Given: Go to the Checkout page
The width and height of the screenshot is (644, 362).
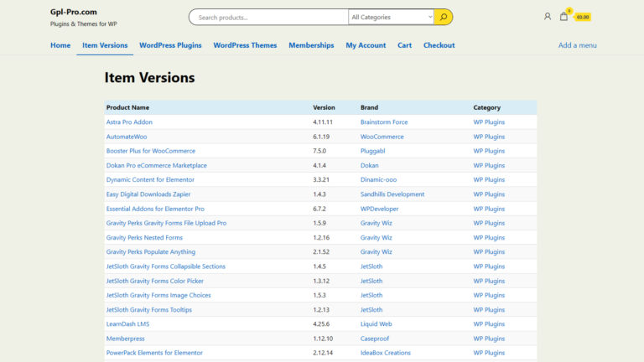Looking at the screenshot, I should [439, 45].
